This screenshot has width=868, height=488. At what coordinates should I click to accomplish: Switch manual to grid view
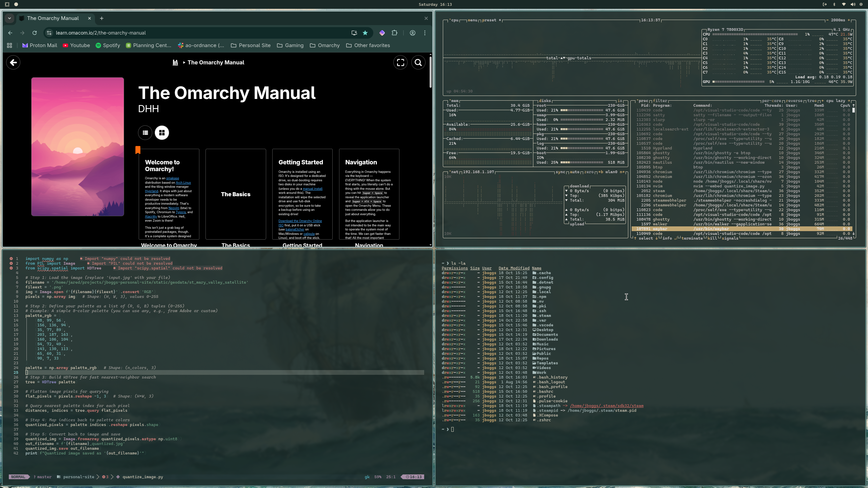pyautogui.click(x=162, y=133)
